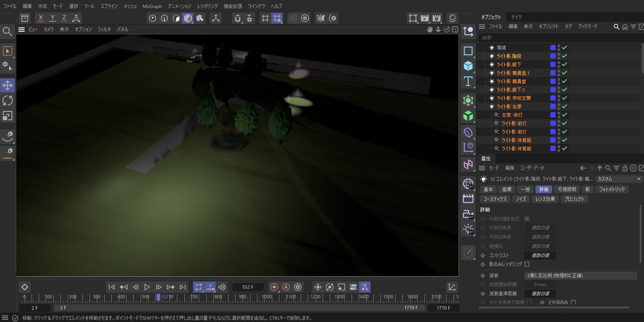This screenshot has height=322, width=644.
Task: Click the Cube primitive icon
Action: point(468,66)
